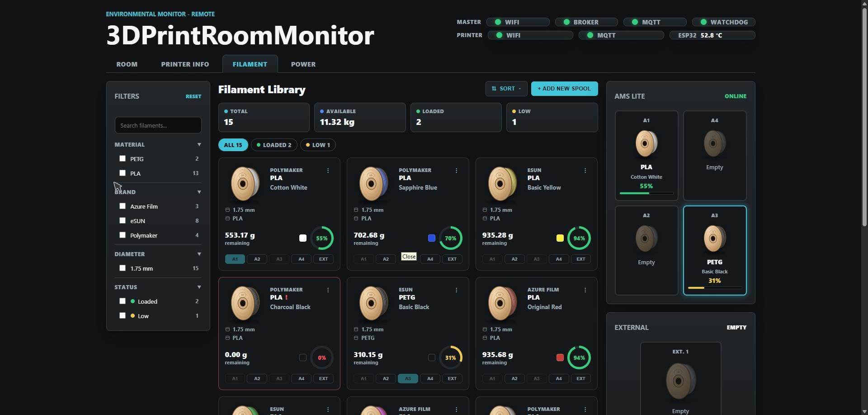
Task: Select empty AMS slot A4
Action: pyautogui.click(x=715, y=156)
